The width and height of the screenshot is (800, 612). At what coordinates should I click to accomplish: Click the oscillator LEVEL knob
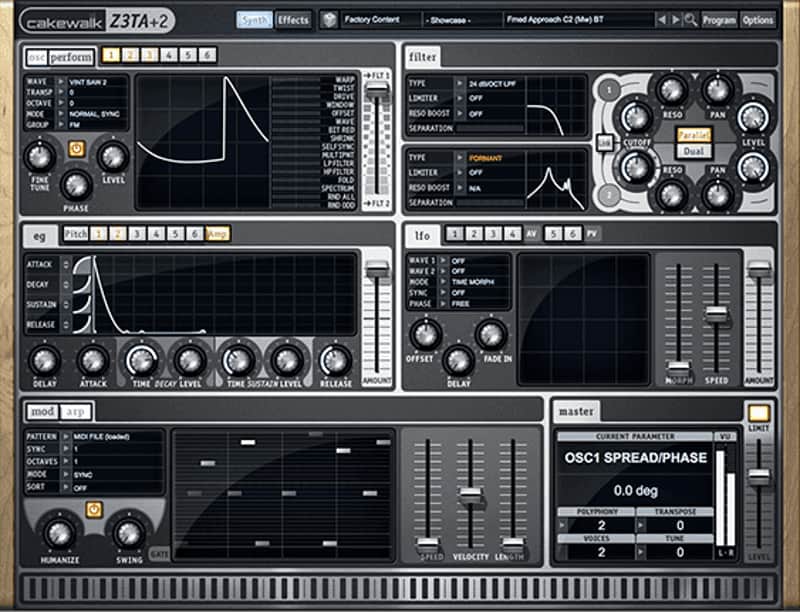113,156
